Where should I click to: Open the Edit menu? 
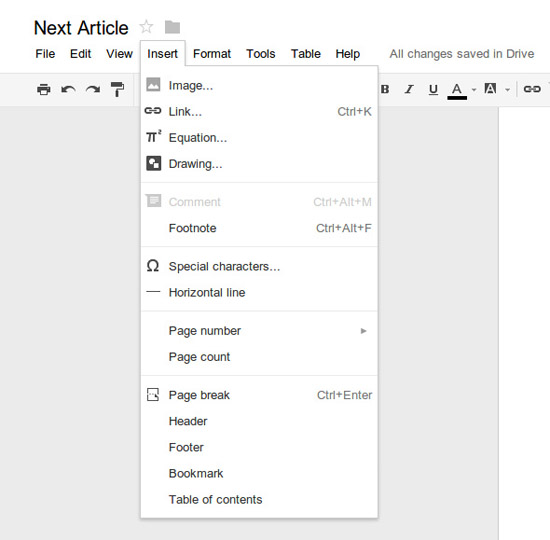(x=80, y=54)
